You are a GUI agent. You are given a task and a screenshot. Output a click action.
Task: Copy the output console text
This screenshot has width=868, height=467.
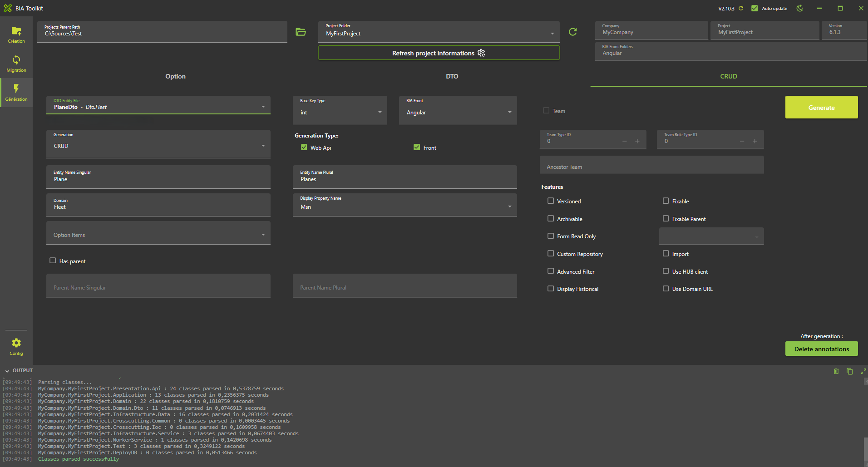click(x=850, y=371)
